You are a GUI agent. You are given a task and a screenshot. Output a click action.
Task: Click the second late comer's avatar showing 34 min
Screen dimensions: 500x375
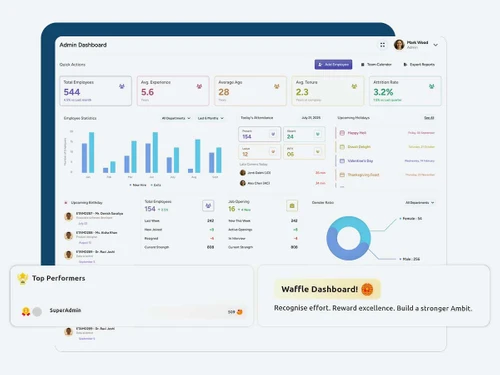[x=243, y=183]
